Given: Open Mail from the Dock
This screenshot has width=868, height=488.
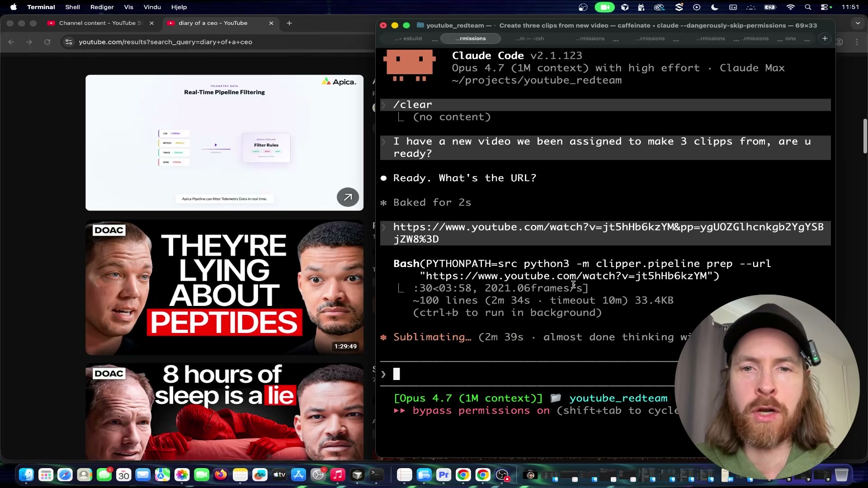Looking at the screenshot, I should tap(143, 475).
